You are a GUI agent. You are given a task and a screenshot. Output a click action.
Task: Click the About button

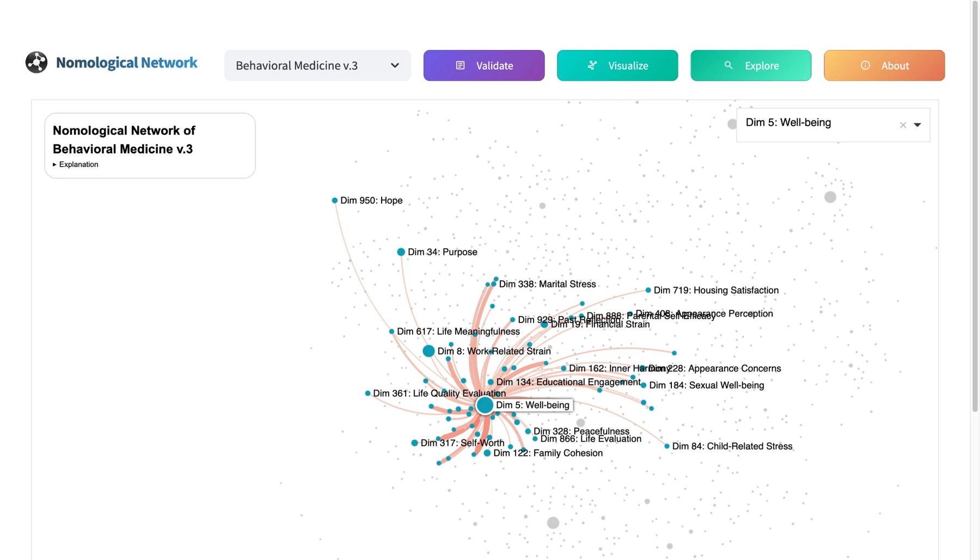884,65
